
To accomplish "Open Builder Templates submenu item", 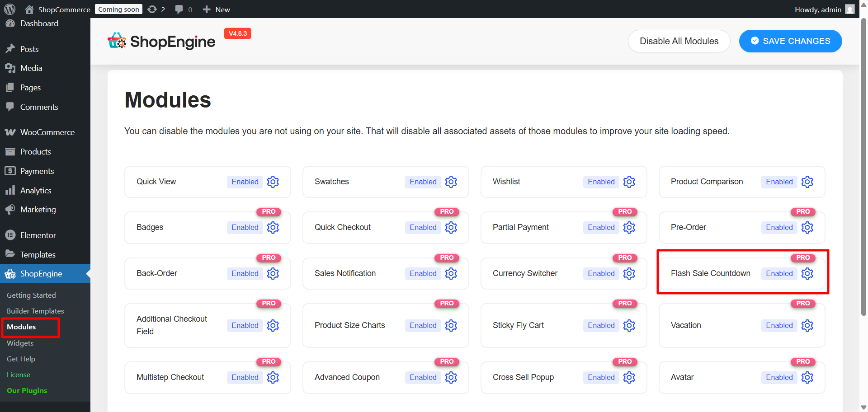I will [35, 311].
